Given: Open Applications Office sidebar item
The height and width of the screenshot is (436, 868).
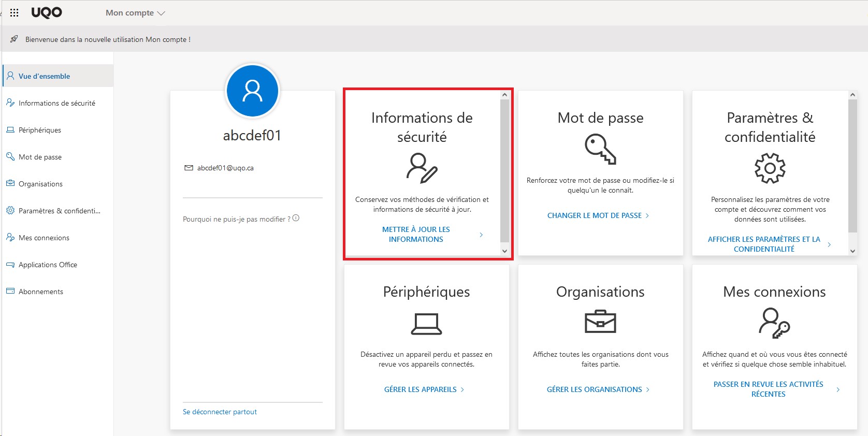Looking at the screenshot, I should (x=58, y=265).
